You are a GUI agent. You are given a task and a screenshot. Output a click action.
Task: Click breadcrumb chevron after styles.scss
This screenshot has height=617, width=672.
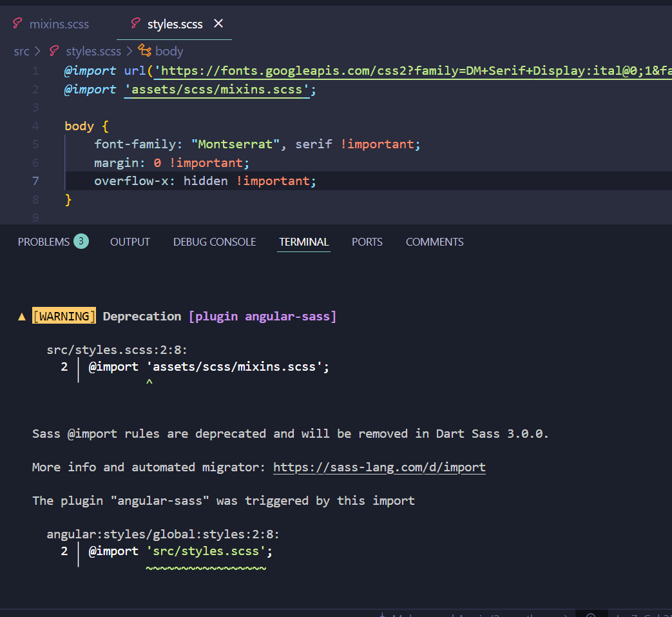coord(130,52)
